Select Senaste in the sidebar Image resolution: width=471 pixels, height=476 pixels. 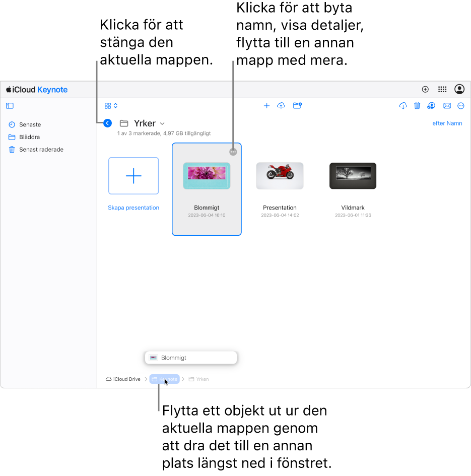[x=30, y=124]
